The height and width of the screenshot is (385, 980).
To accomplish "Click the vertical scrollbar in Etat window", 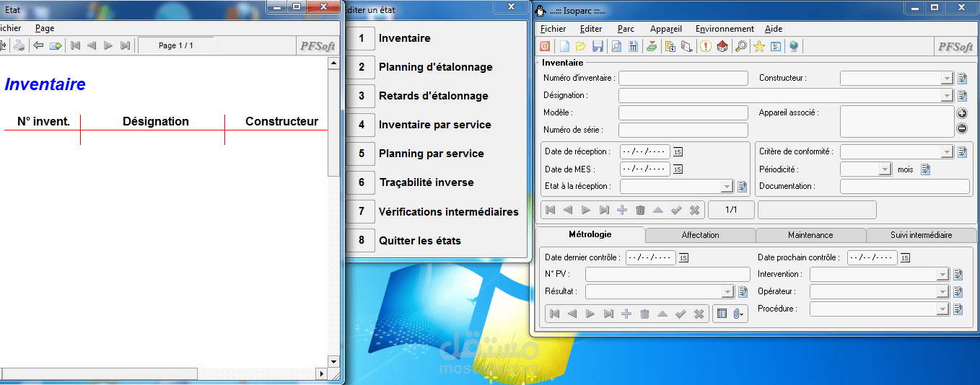I will tap(333, 213).
